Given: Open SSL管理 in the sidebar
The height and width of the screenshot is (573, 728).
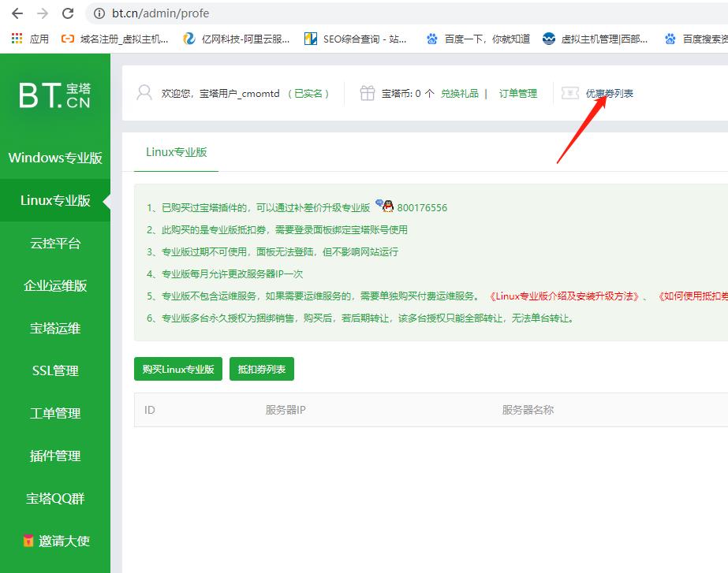Looking at the screenshot, I should [x=55, y=370].
